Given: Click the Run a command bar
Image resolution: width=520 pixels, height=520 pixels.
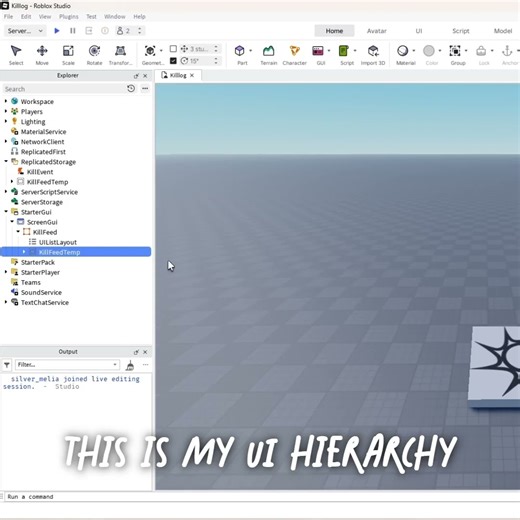Looking at the screenshot, I should tap(260, 497).
